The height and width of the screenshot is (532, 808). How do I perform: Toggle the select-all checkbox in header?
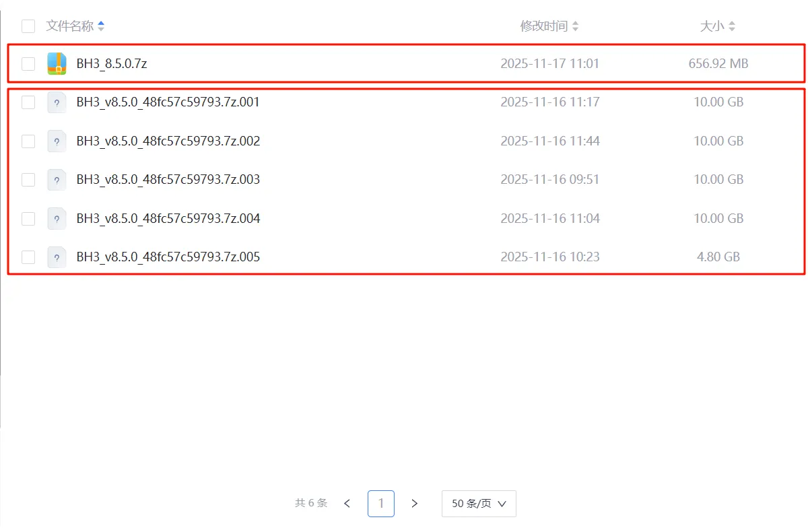click(x=28, y=26)
